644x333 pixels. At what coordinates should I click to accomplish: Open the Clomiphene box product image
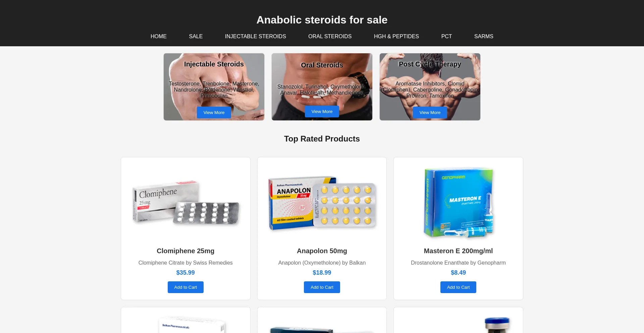click(185, 203)
